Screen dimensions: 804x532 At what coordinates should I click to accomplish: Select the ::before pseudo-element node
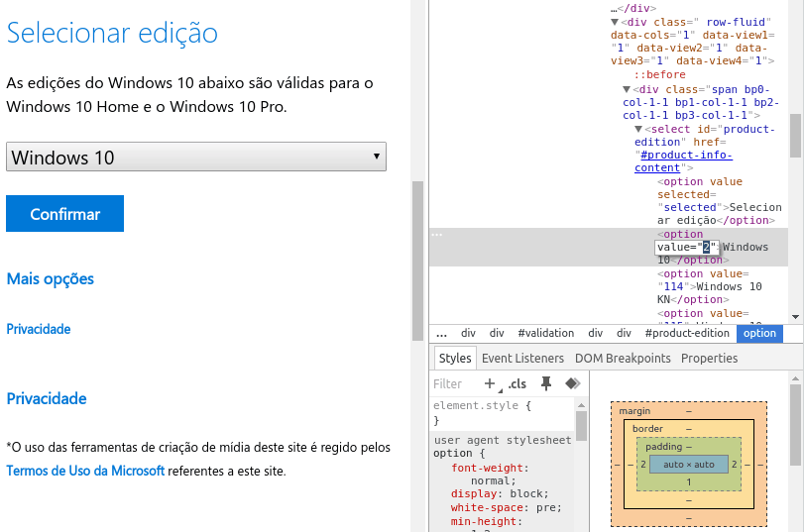pos(659,75)
